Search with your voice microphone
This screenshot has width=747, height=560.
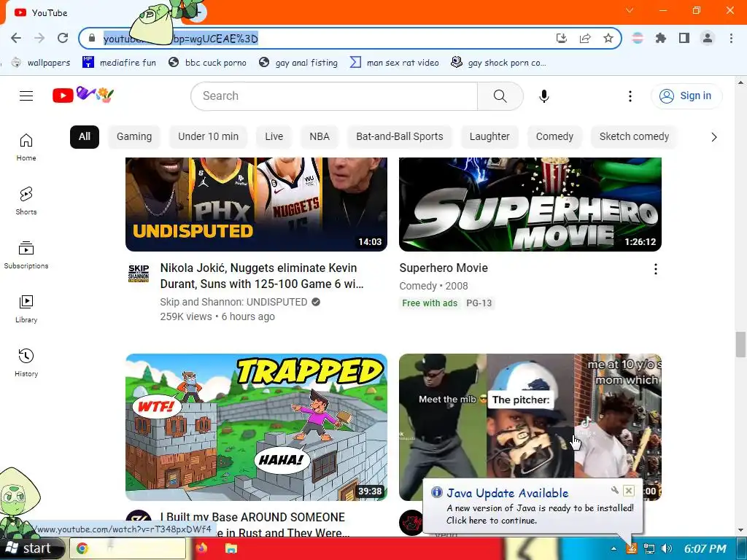tap(543, 96)
